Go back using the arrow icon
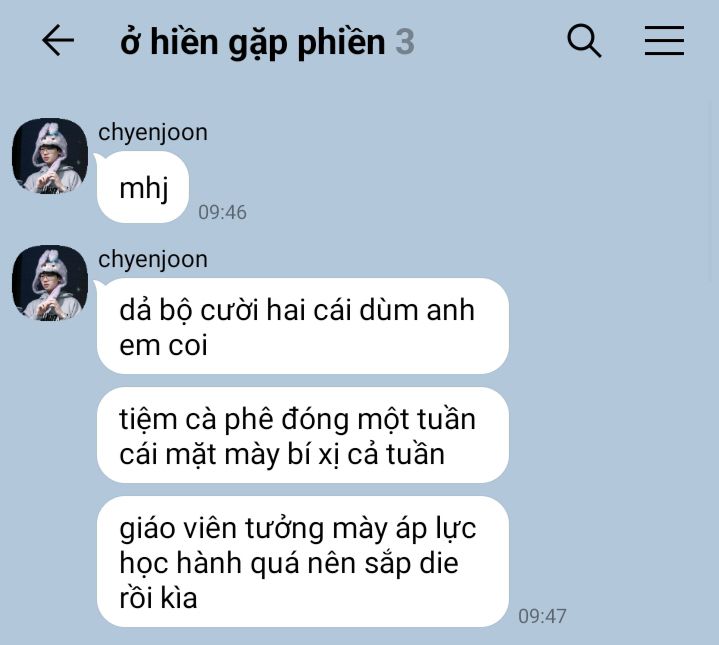The width and height of the screenshot is (719, 645). (x=58, y=40)
